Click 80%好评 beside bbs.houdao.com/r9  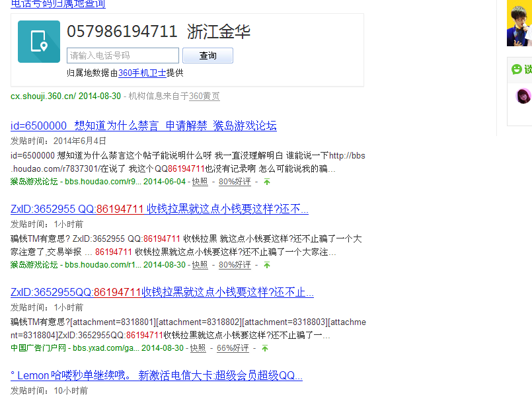[235, 182]
